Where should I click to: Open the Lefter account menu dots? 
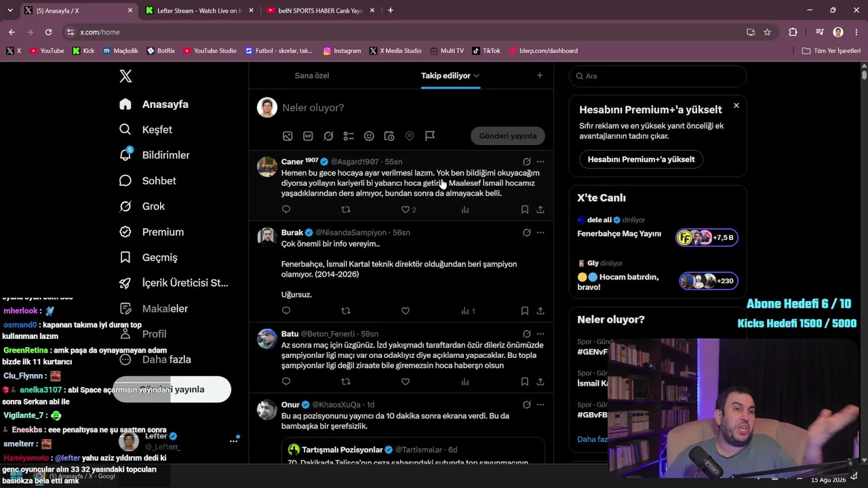[x=233, y=441]
